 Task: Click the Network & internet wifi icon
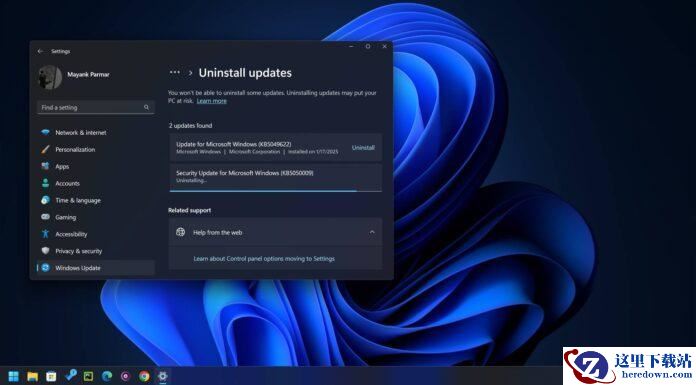(x=45, y=132)
